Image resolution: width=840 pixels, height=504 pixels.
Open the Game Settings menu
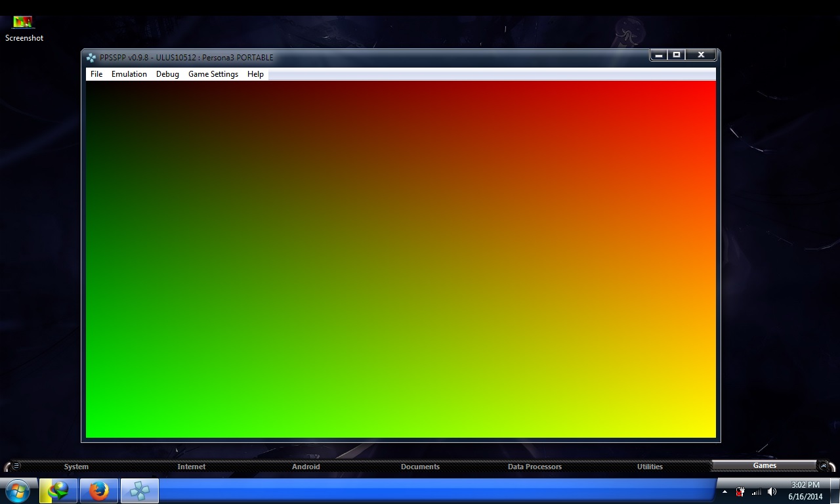[213, 74]
